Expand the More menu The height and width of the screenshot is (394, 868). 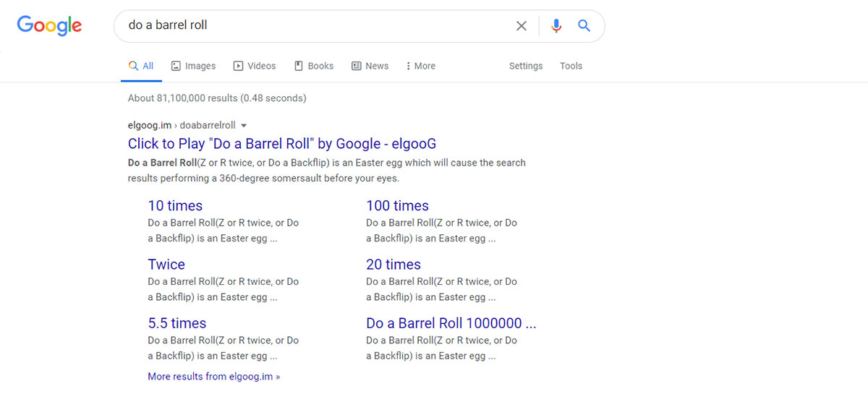(420, 66)
